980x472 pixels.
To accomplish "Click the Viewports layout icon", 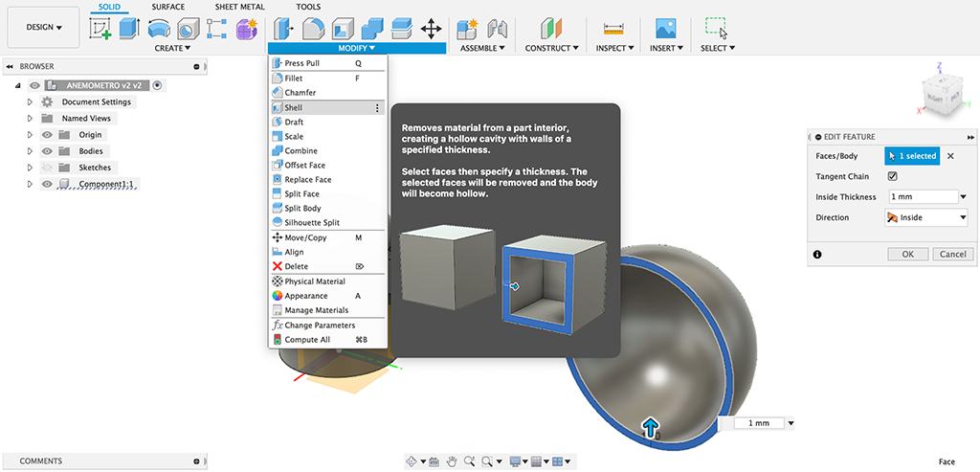I will point(558,461).
